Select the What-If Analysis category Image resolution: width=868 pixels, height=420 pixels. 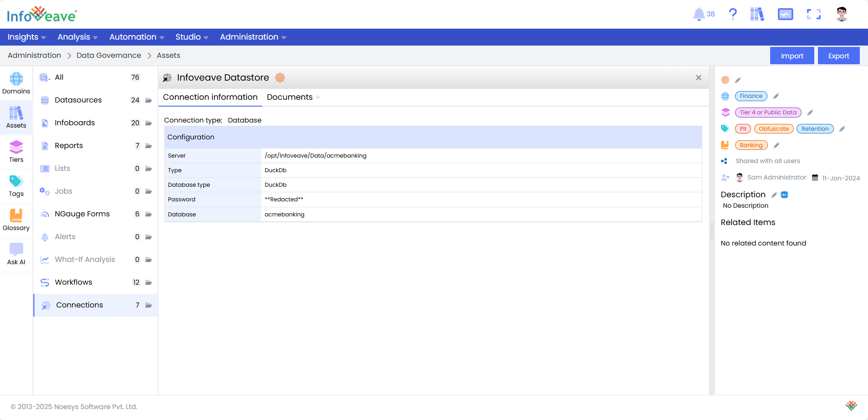pyautogui.click(x=96, y=260)
